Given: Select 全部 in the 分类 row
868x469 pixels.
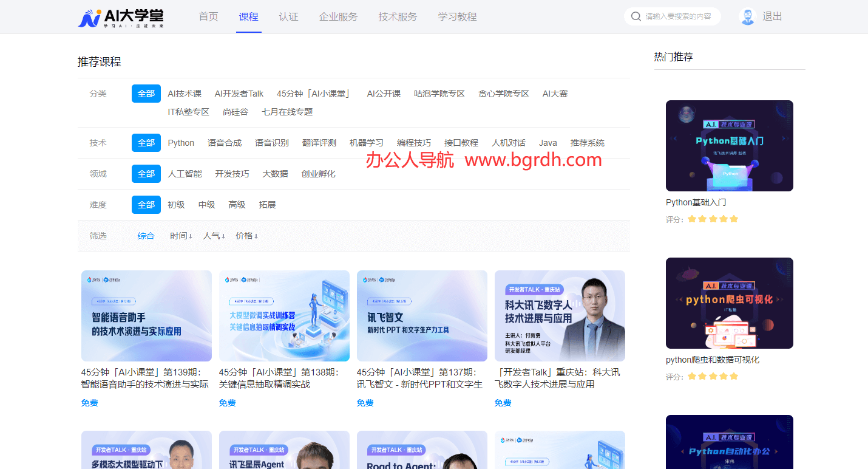Looking at the screenshot, I should (146, 94).
